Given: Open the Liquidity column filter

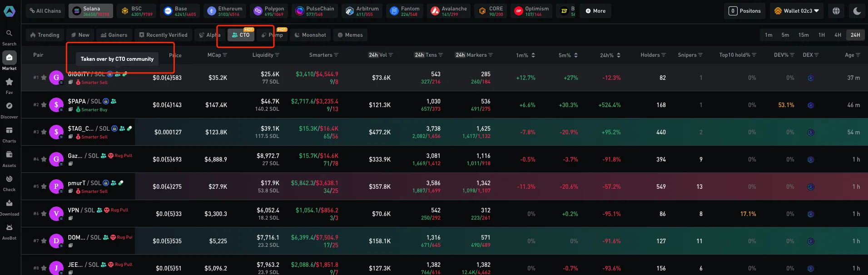Looking at the screenshot, I should pyautogui.click(x=277, y=55).
